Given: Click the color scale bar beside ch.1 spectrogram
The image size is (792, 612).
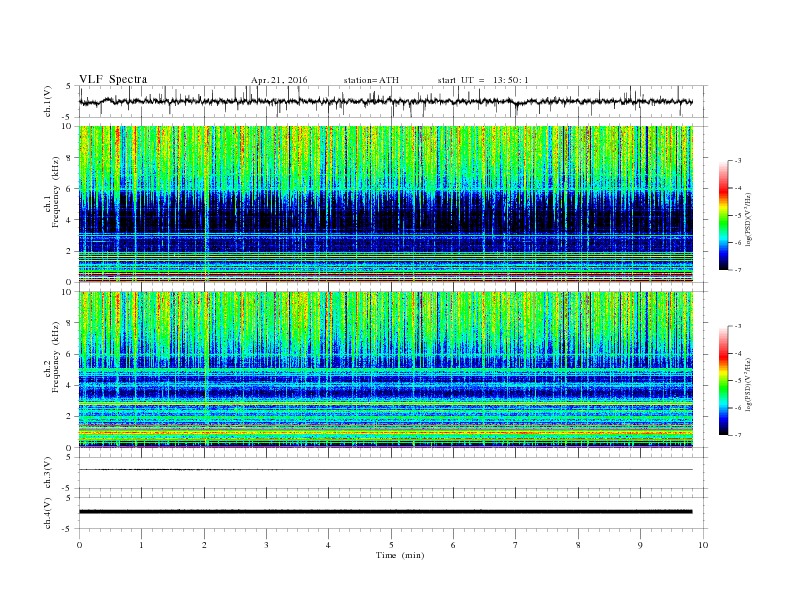Looking at the screenshot, I should tap(724, 215).
